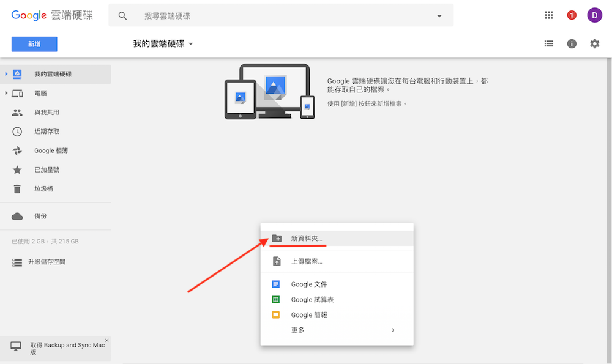
Task: Open 已加星號 in the sidebar
Action: pyautogui.click(x=56, y=169)
